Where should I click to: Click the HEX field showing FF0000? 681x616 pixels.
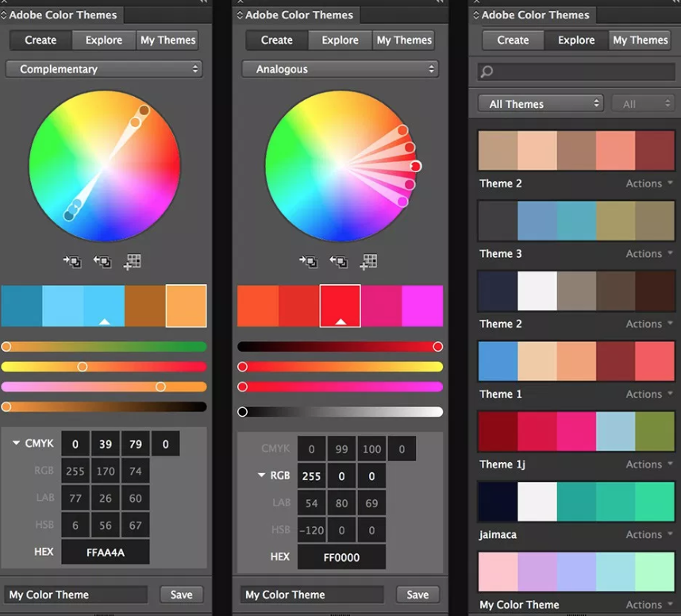tap(342, 557)
